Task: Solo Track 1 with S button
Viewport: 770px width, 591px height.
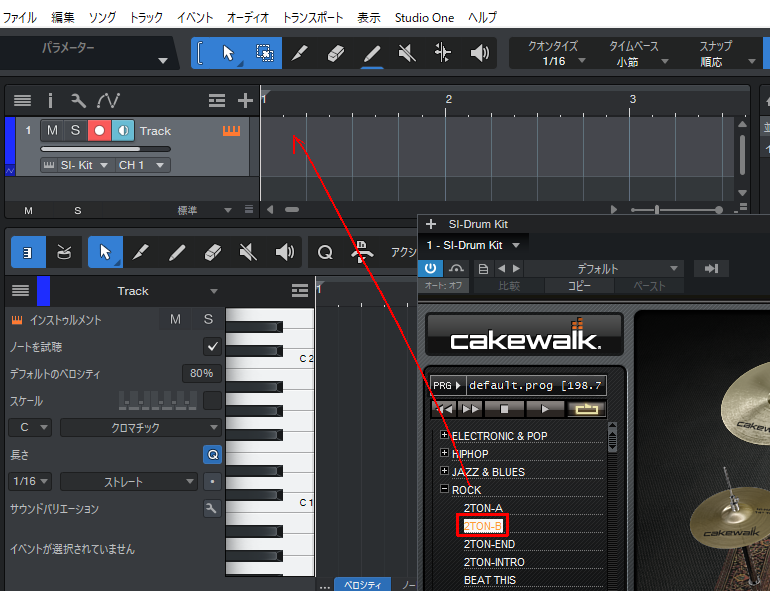Action: (x=75, y=131)
